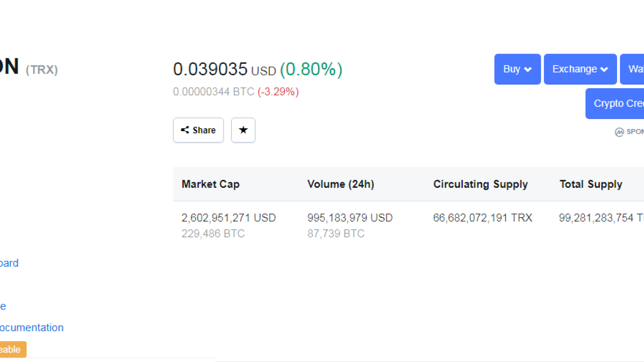644x362 pixels.
Task: Select the Volume (24h) column header
Action: tap(341, 184)
